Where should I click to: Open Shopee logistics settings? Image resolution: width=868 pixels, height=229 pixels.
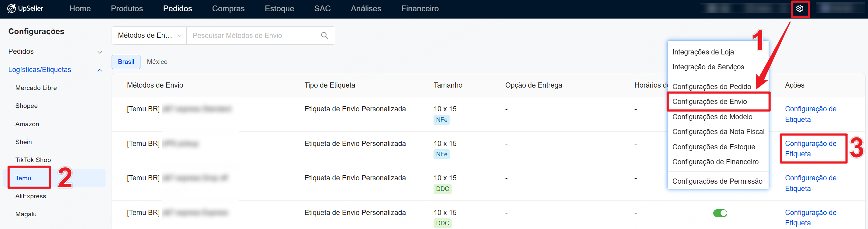26,106
